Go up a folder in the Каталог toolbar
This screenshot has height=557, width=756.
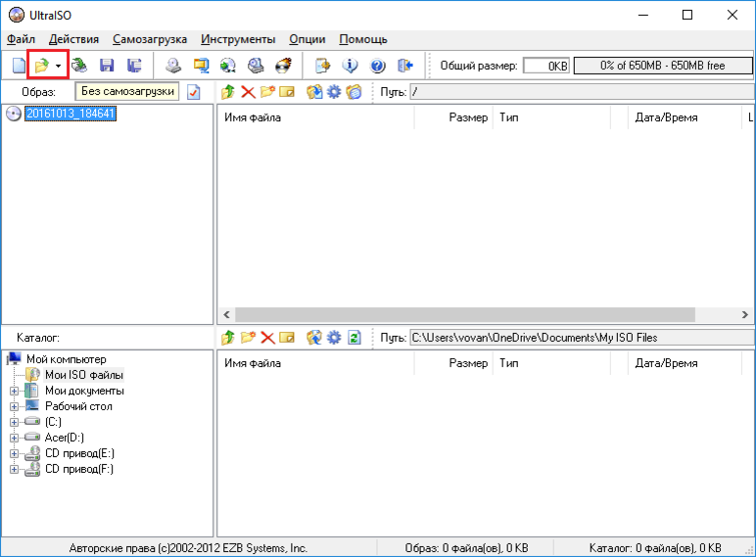tap(228, 338)
